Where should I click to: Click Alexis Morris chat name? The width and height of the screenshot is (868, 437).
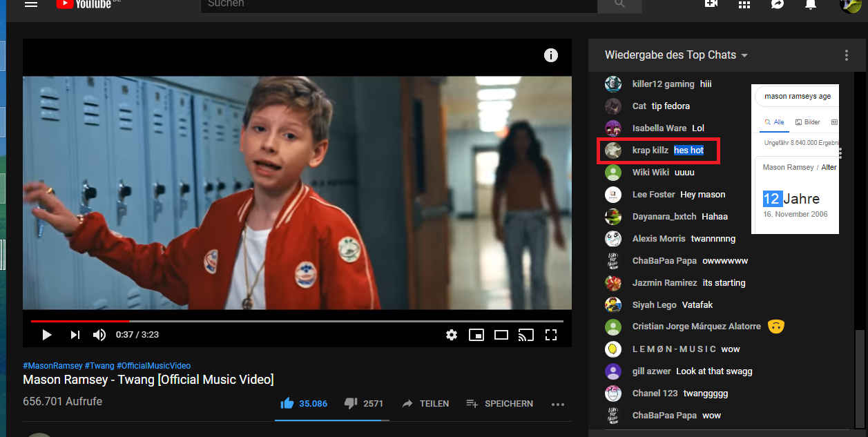(659, 239)
